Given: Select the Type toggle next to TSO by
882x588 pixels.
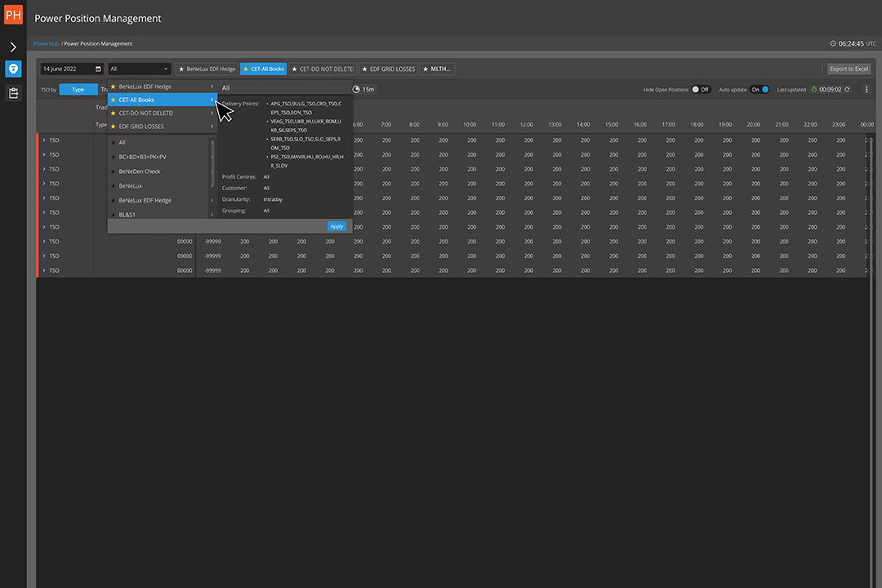Looking at the screenshot, I should [x=78, y=90].
